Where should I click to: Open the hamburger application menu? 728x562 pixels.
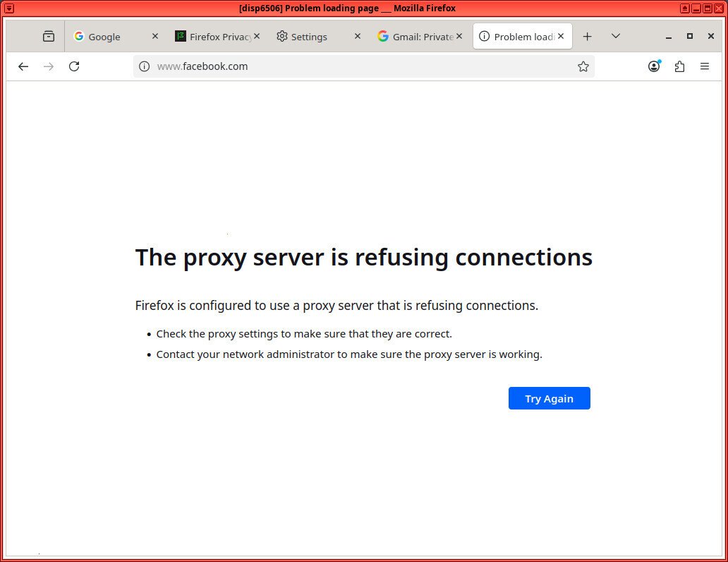tap(705, 66)
